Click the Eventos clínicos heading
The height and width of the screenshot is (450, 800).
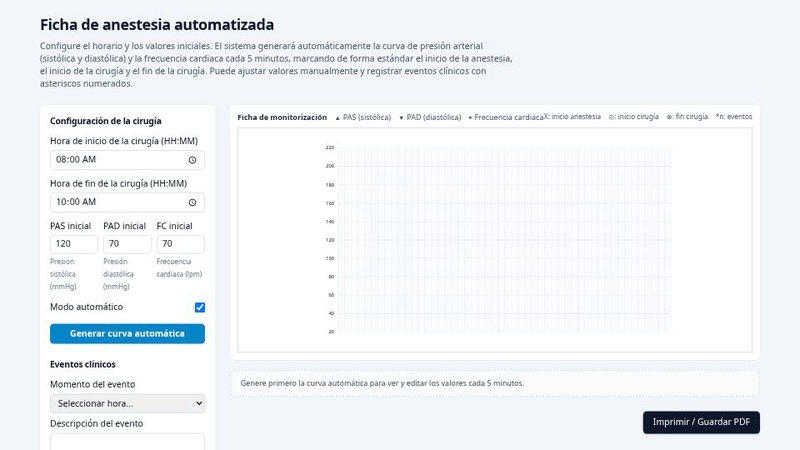[x=83, y=364]
